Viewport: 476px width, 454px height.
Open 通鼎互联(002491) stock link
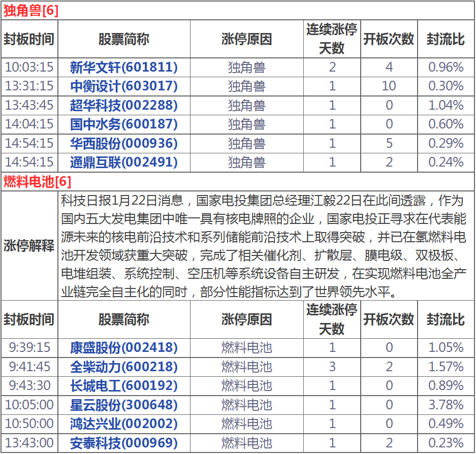[x=124, y=163]
